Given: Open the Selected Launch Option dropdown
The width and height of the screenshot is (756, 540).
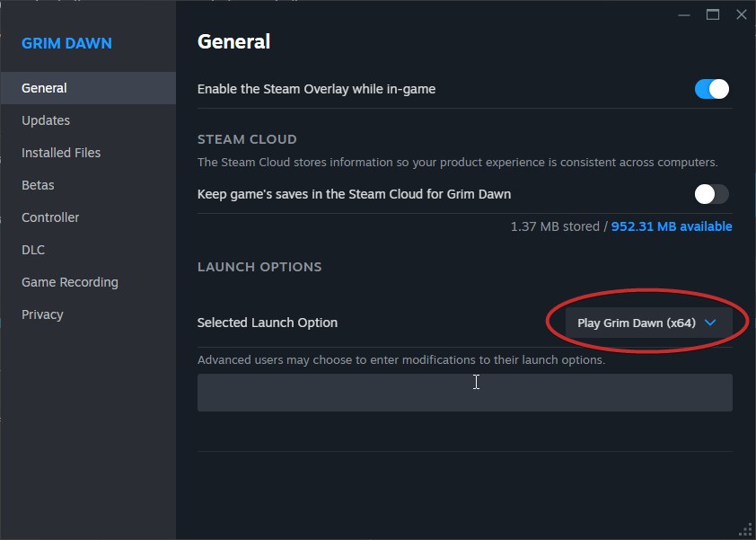Looking at the screenshot, I should click(648, 323).
